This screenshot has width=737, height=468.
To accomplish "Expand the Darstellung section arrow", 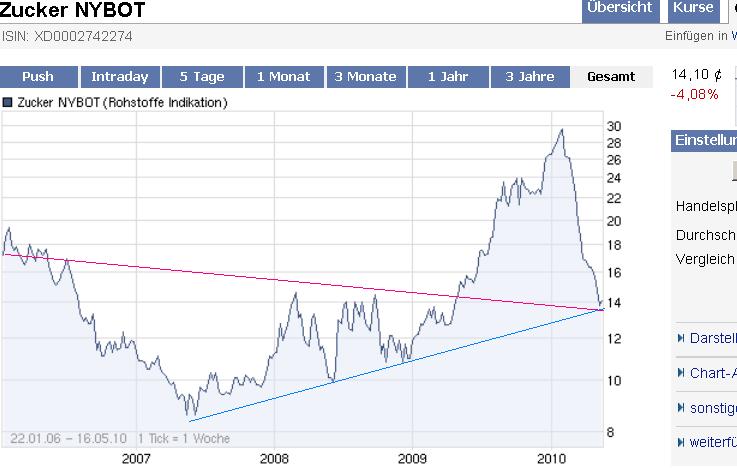I will [x=681, y=338].
